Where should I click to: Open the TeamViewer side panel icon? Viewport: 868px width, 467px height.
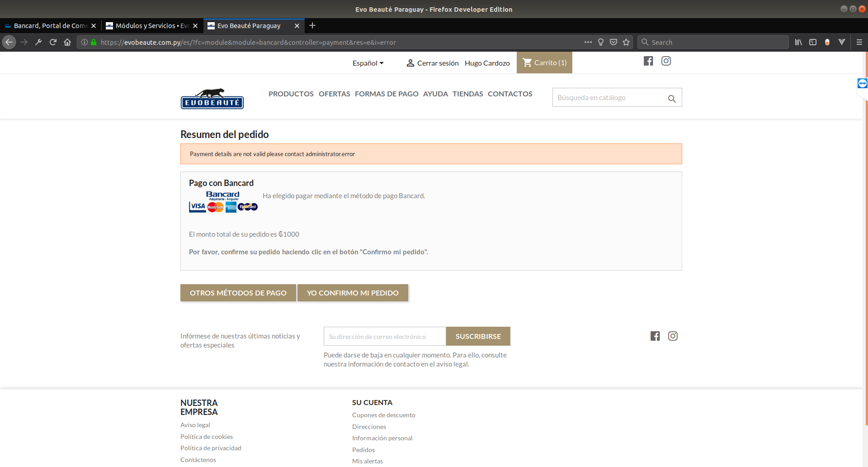tap(863, 83)
